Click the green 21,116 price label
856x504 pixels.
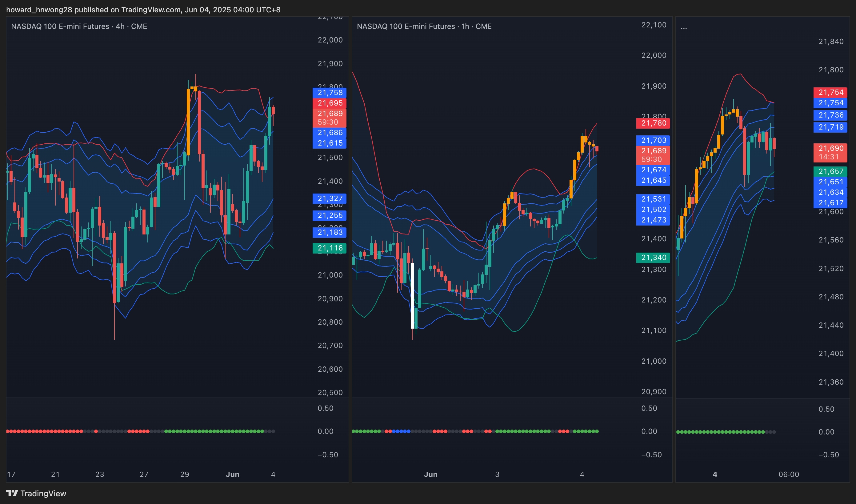[x=330, y=248]
